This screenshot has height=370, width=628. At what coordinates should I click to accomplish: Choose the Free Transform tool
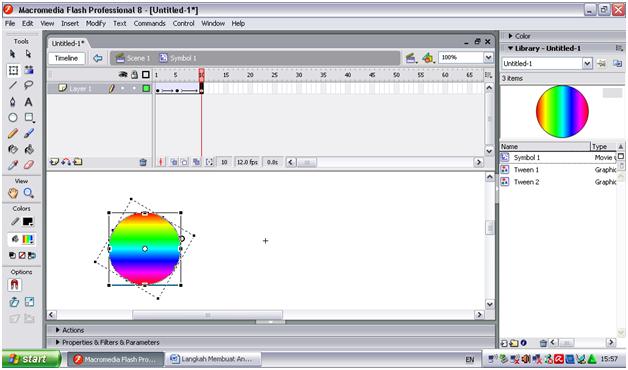pyautogui.click(x=13, y=70)
